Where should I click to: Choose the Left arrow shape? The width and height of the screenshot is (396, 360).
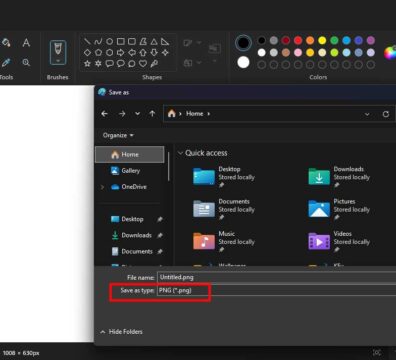132,53
